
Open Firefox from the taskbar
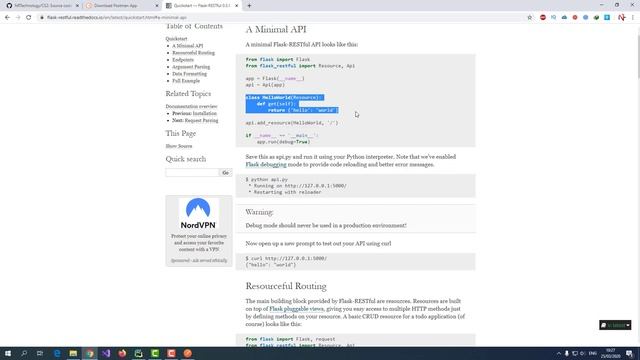pyautogui.click(x=122, y=353)
